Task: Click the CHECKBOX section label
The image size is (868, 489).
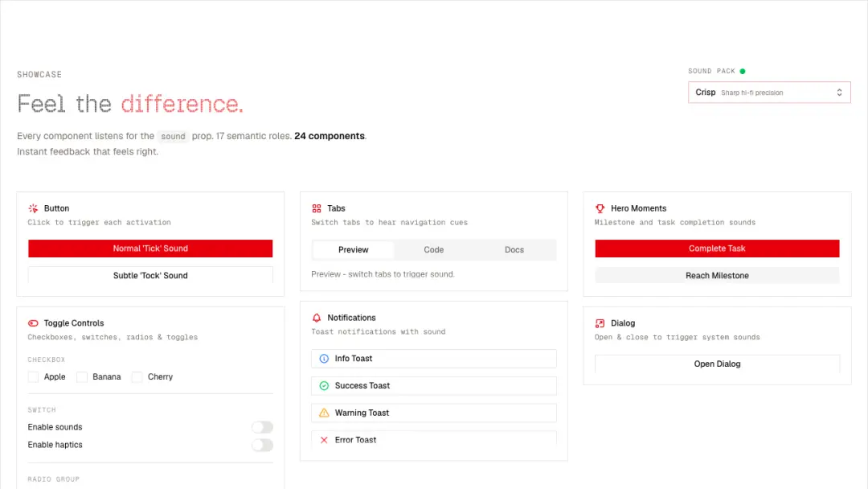Action: coord(47,360)
